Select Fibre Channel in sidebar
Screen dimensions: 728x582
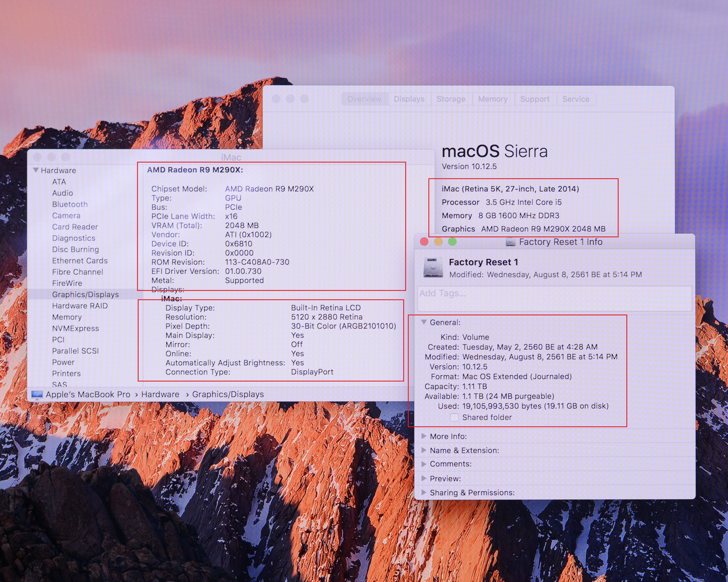(78, 272)
